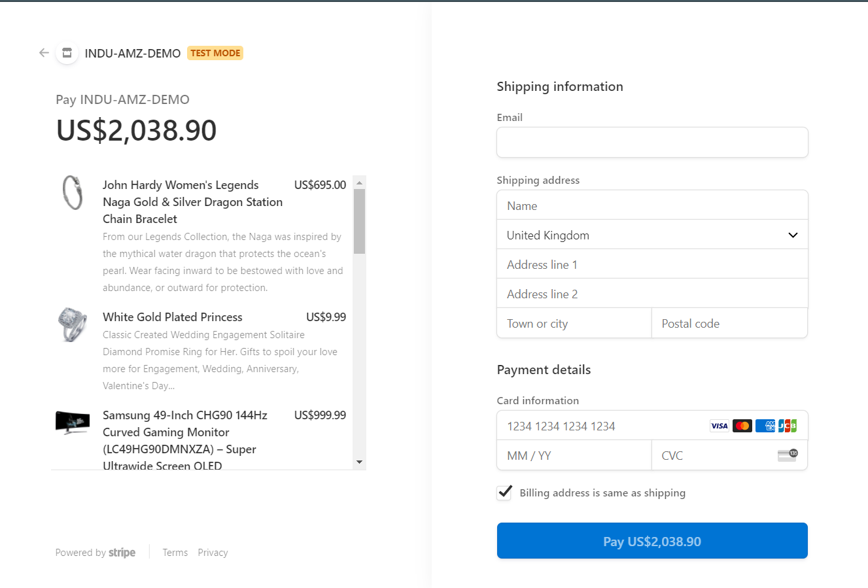Click the Email input field
Viewport: 868px width, 588px height.
tap(652, 142)
